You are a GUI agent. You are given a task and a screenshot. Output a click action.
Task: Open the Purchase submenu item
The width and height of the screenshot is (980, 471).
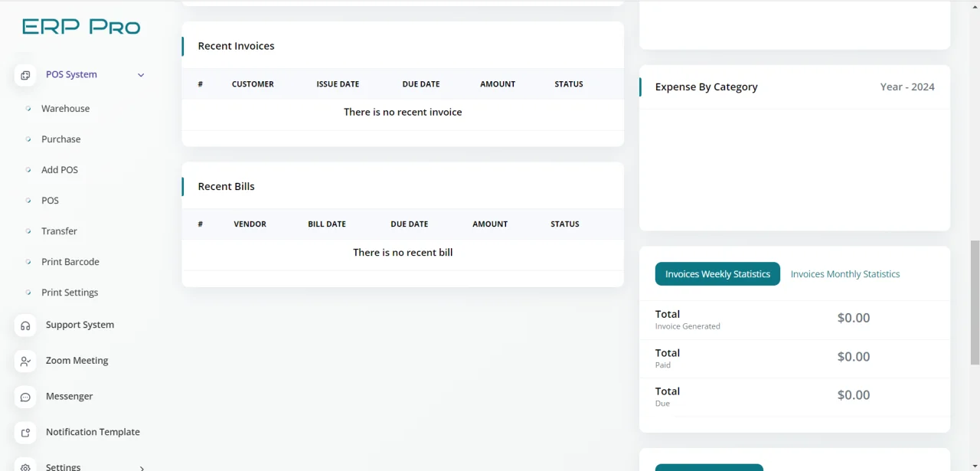60,139
